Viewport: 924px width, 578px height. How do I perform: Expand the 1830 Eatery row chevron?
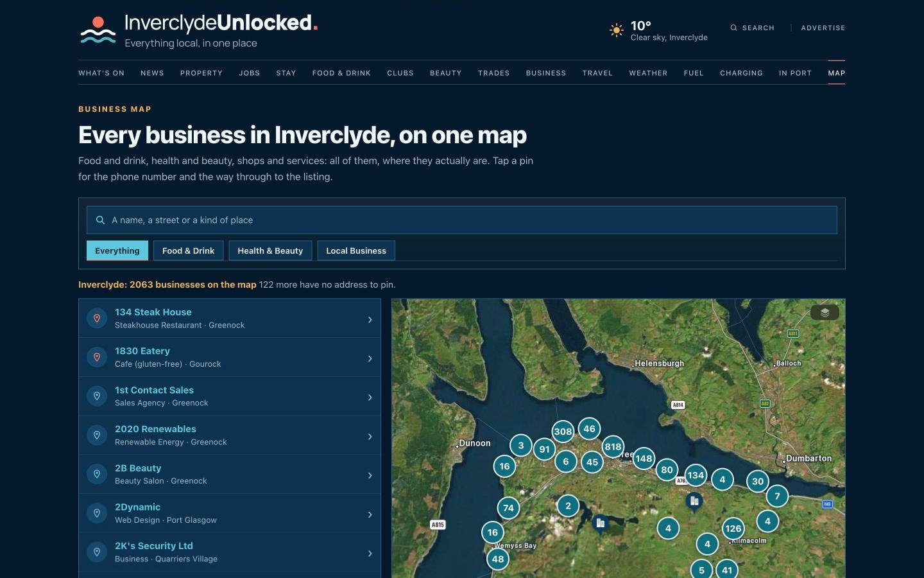(370, 358)
